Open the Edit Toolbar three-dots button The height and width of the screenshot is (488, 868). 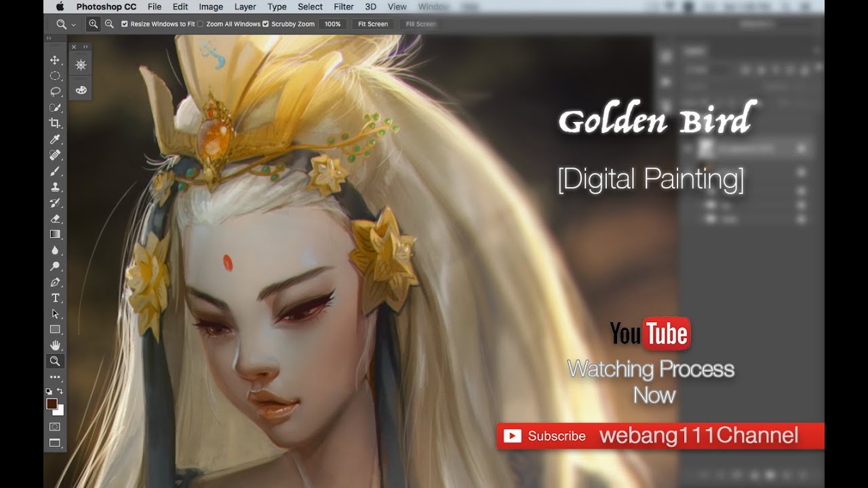point(55,377)
